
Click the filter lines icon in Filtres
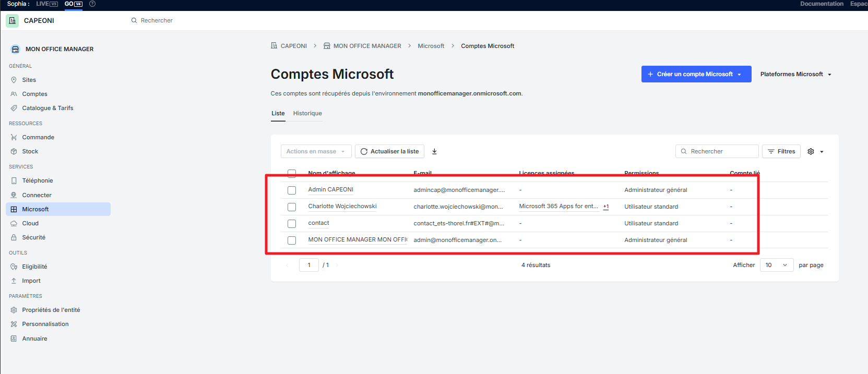[x=771, y=151]
